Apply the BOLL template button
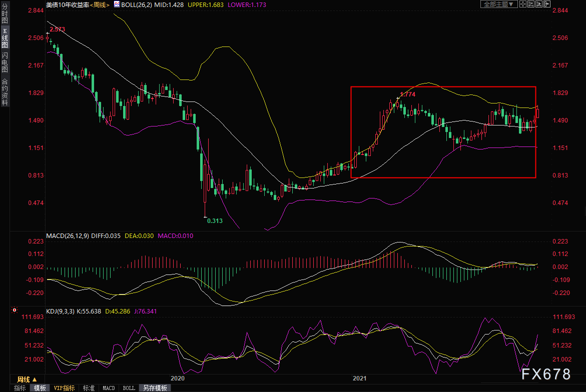The width and height of the screenshot is (586, 392). pyautogui.click(x=129, y=388)
